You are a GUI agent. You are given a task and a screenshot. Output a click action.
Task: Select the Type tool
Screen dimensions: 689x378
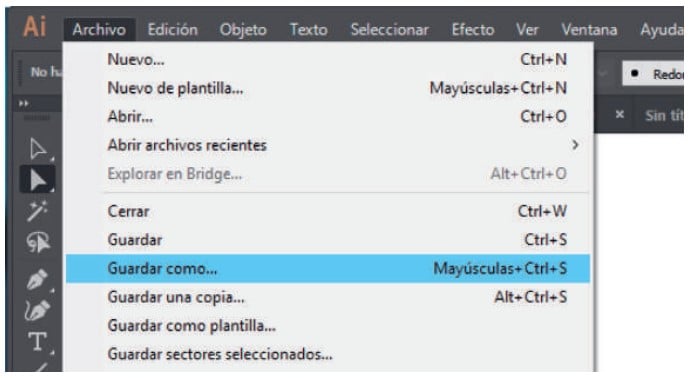38,342
